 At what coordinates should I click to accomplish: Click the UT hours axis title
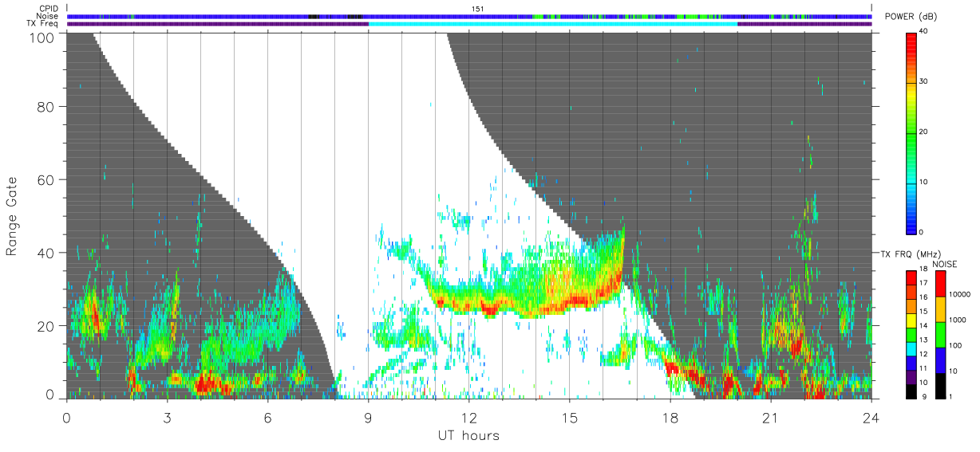(x=468, y=436)
